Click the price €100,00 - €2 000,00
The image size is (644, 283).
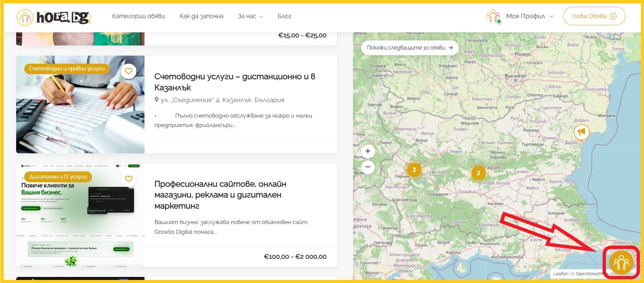[295, 257]
